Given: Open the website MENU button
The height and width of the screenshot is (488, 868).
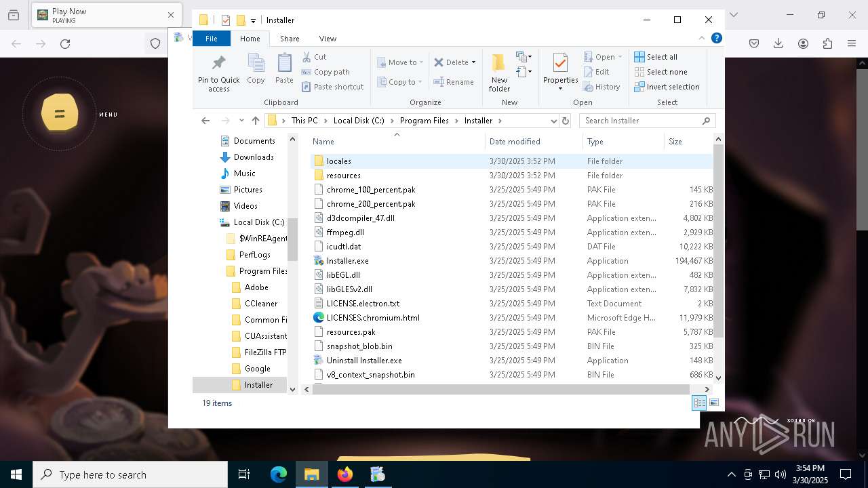Looking at the screenshot, I should click(x=60, y=113).
